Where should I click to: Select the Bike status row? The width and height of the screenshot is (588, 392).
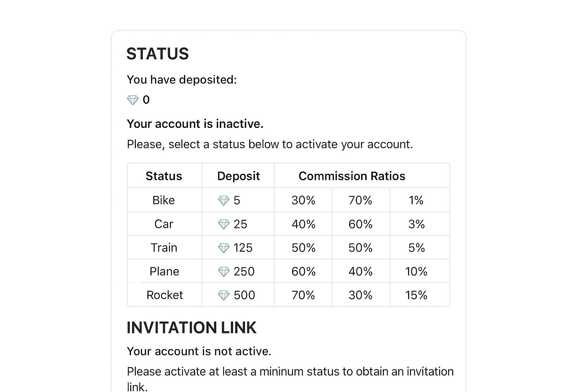288,200
